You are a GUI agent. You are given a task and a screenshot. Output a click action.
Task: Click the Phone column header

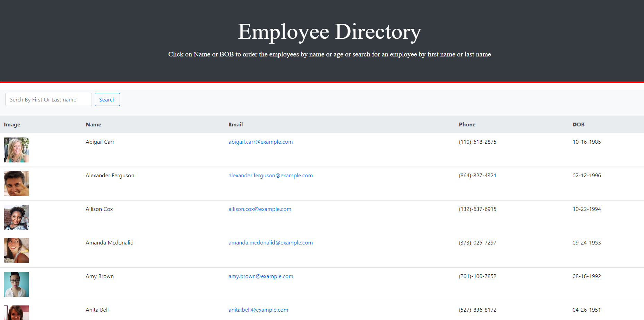click(467, 124)
